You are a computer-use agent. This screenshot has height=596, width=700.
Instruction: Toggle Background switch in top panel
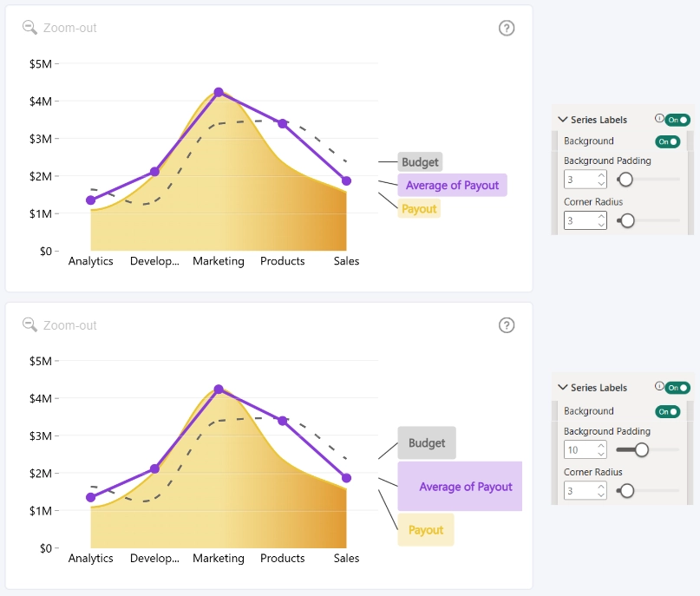coord(667,142)
